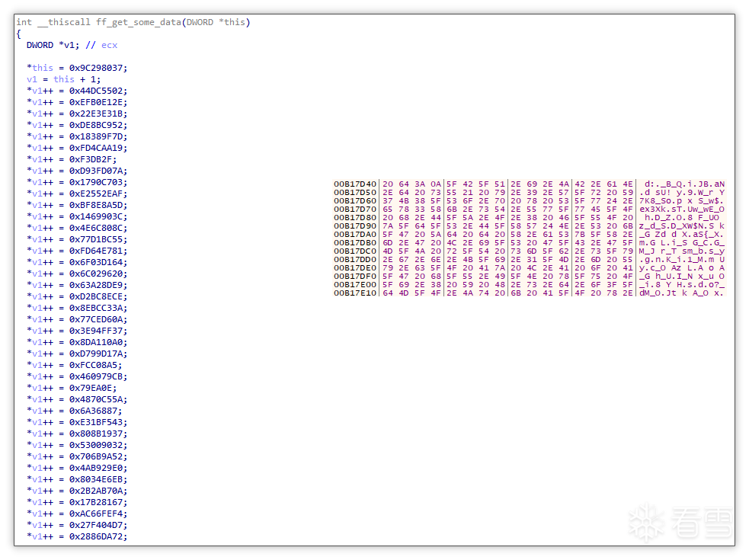Click the value 0x27F404D7
The width and height of the screenshot is (749, 560).
[95, 526]
